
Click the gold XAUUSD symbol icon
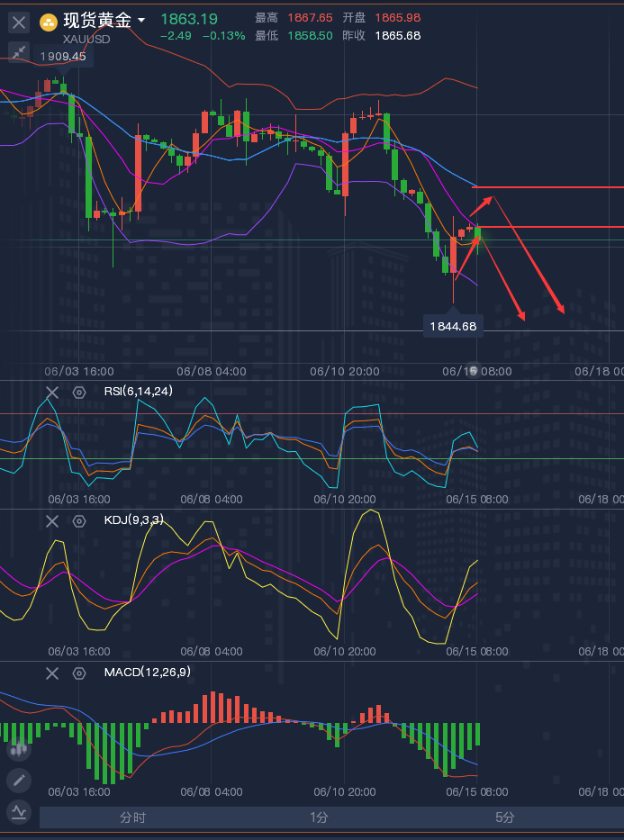tap(50, 21)
